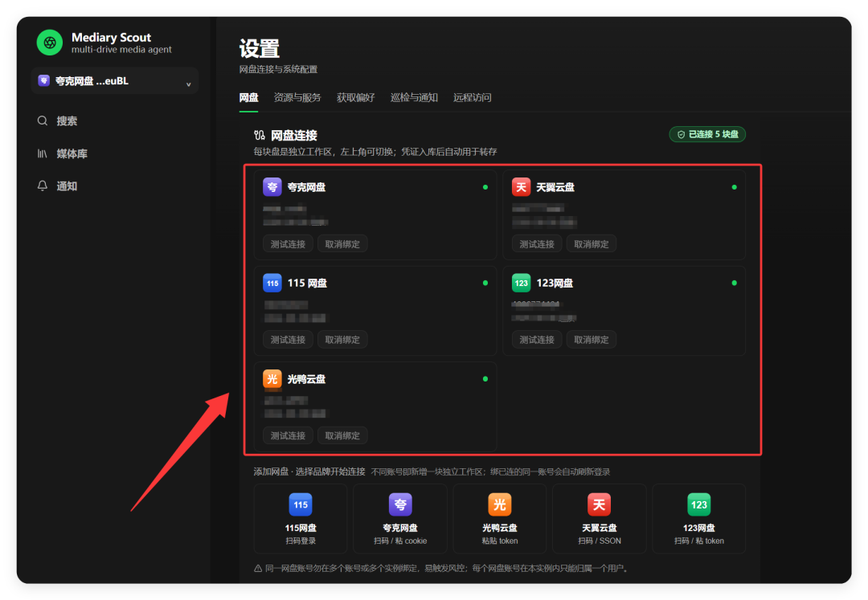The height and width of the screenshot is (600, 868).
Task: Open the 巡检与通知 tab
Action: coord(414,98)
